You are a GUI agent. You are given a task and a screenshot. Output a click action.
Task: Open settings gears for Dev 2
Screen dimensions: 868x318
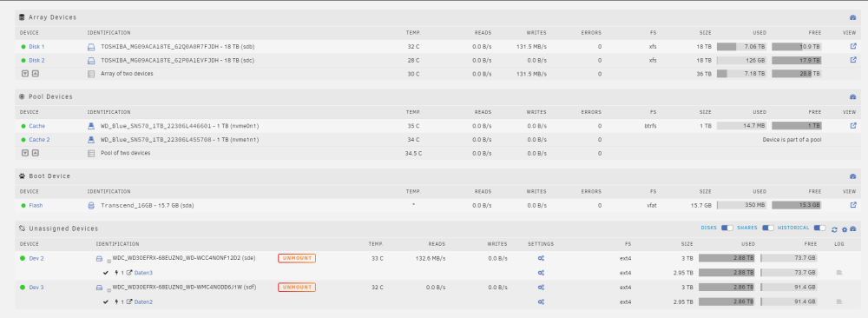pyautogui.click(x=541, y=258)
